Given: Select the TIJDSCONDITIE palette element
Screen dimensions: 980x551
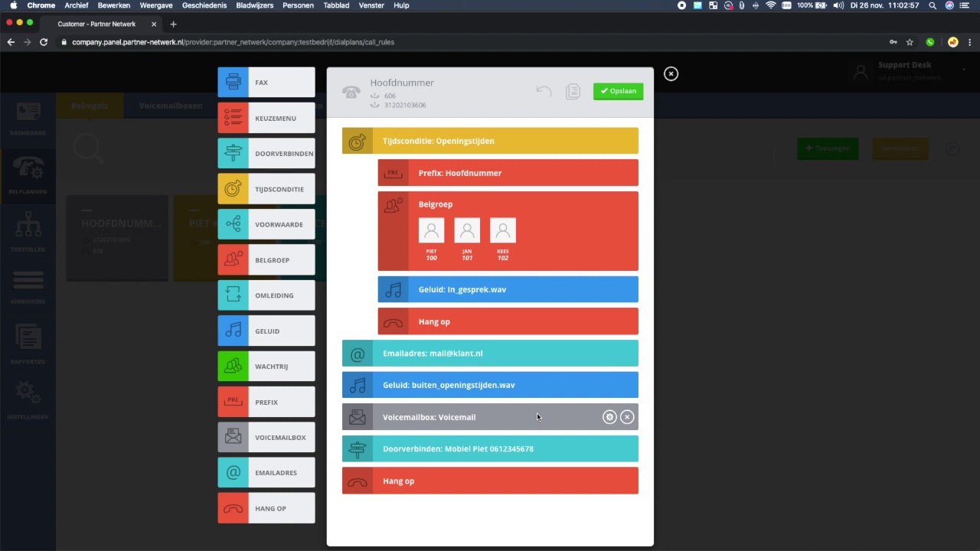Looking at the screenshot, I should click(266, 189).
